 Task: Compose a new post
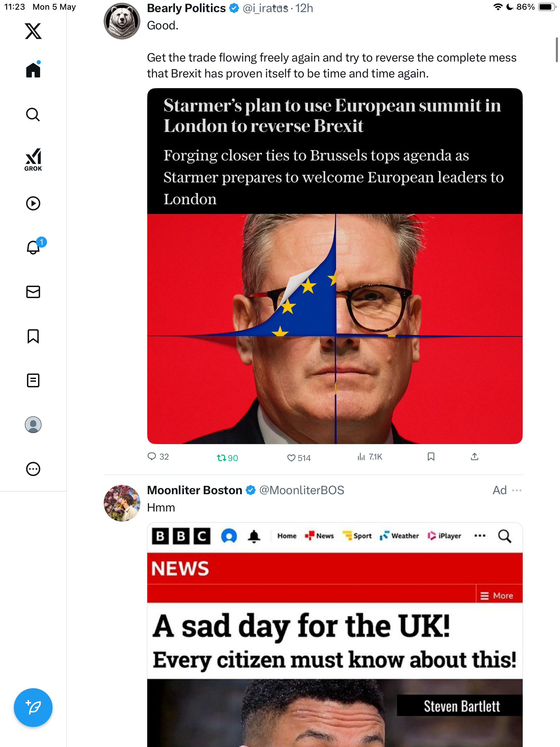coord(33,708)
